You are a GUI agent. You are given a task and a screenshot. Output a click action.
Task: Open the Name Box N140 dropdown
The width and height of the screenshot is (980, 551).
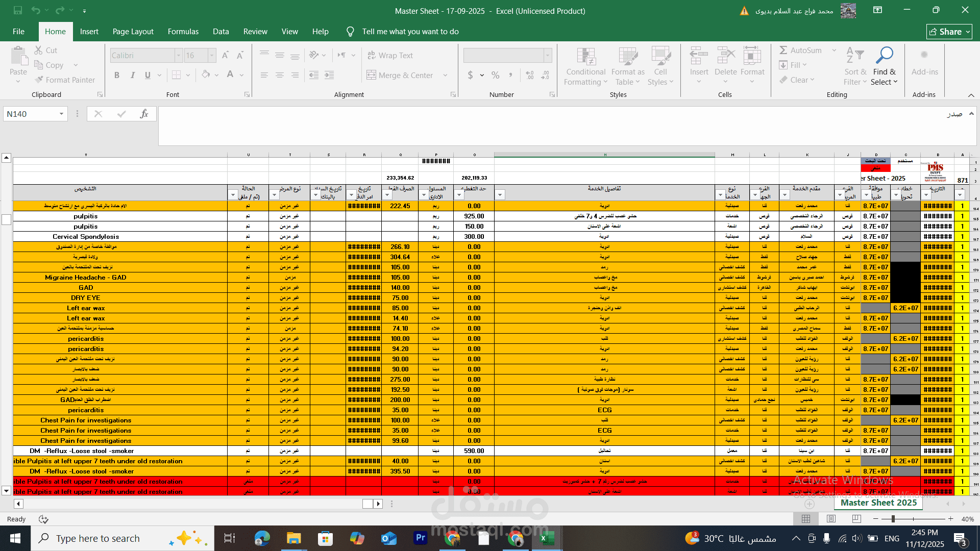point(61,114)
